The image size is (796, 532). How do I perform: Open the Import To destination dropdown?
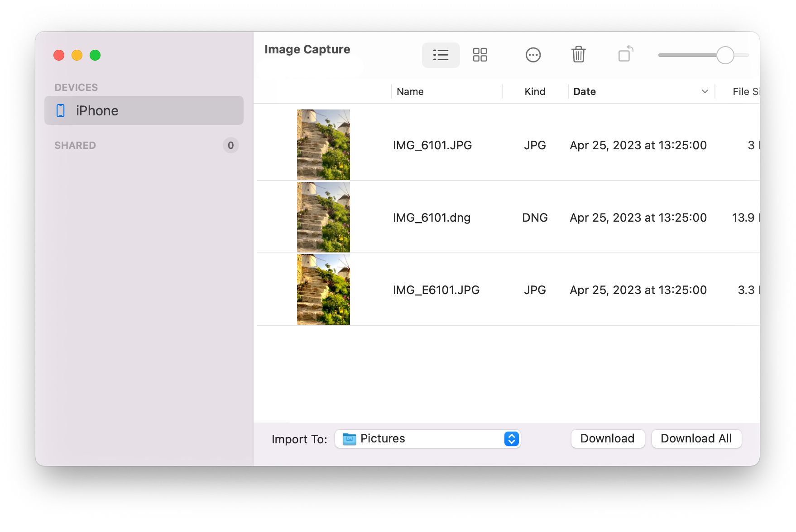(x=510, y=438)
